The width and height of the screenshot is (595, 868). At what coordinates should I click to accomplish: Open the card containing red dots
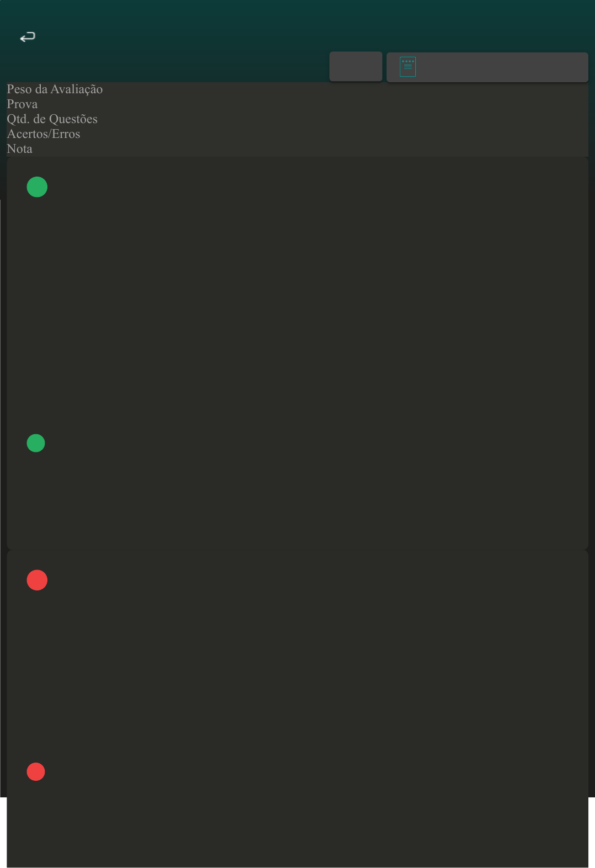pos(297,709)
